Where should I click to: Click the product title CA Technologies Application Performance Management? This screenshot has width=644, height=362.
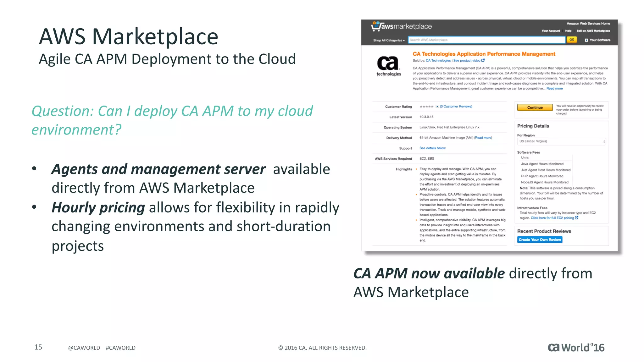pos(484,54)
